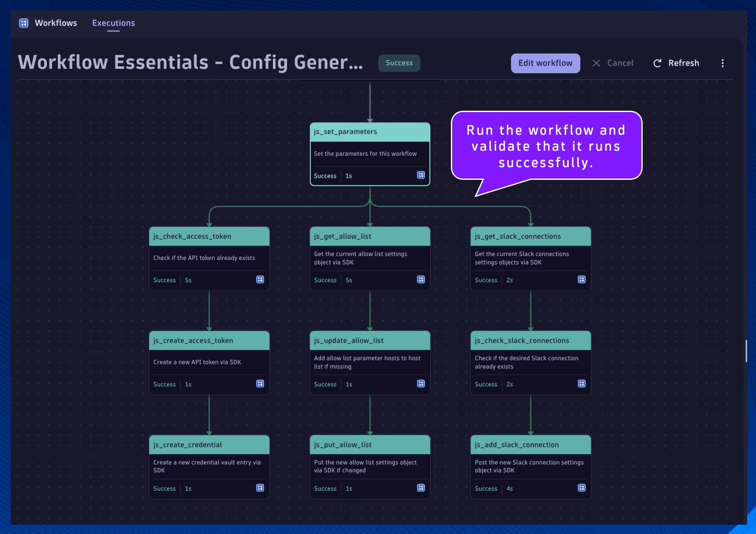Image resolution: width=756 pixels, height=534 pixels.
Task: Click 'Create a new credential vault entry' description
Action: (207, 466)
